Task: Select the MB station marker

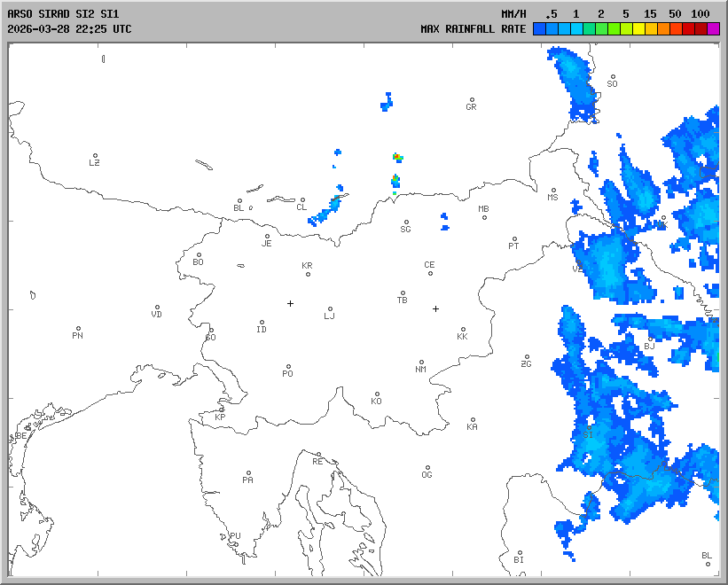Action: click(484, 217)
